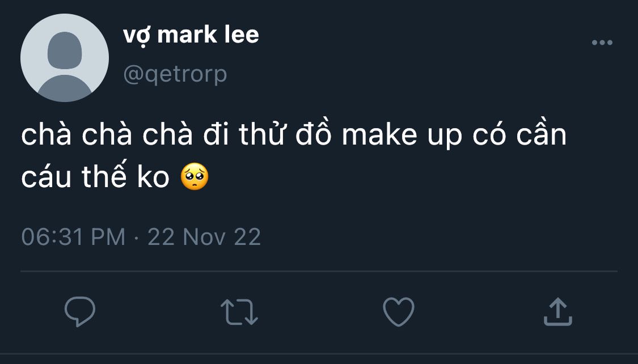Screen dimensions: 638x364
Task: Open the "vợ mark lee" profile name
Action: point(191,35)
